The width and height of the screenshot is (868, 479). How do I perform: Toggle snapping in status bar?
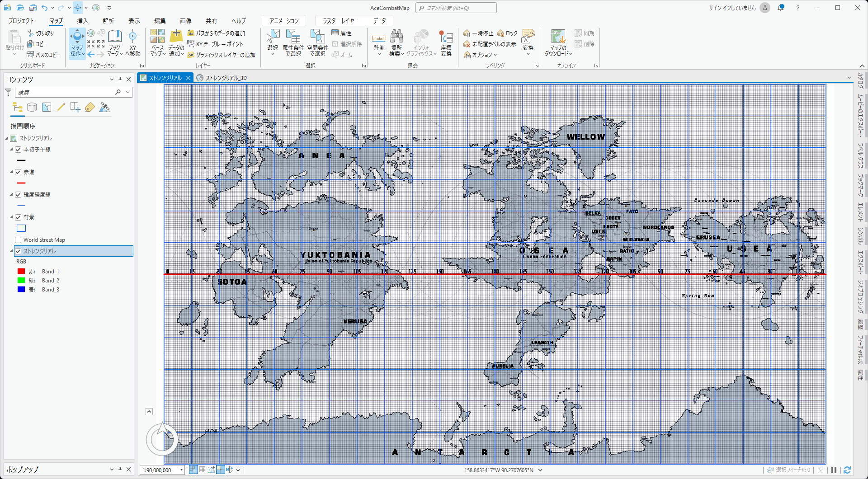tap(193, 470)
